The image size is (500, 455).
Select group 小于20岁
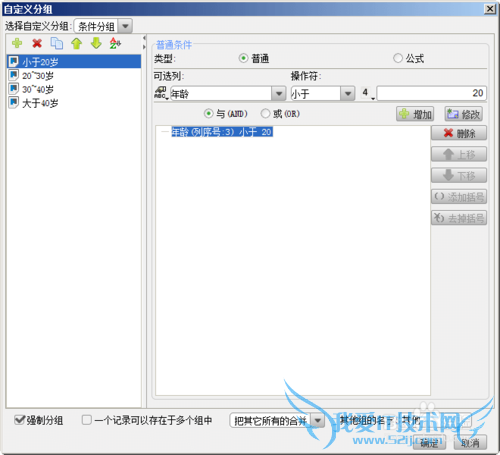click(x=74, y=62)
